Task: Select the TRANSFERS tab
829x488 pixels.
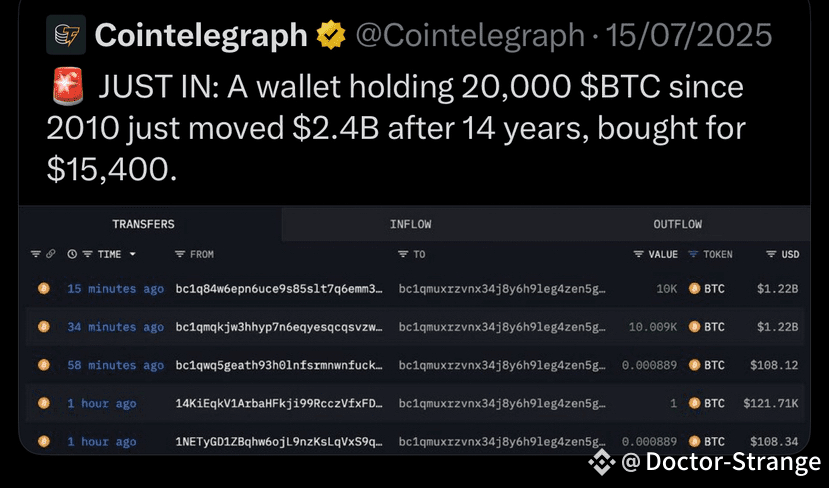Action: coord(143,224)
